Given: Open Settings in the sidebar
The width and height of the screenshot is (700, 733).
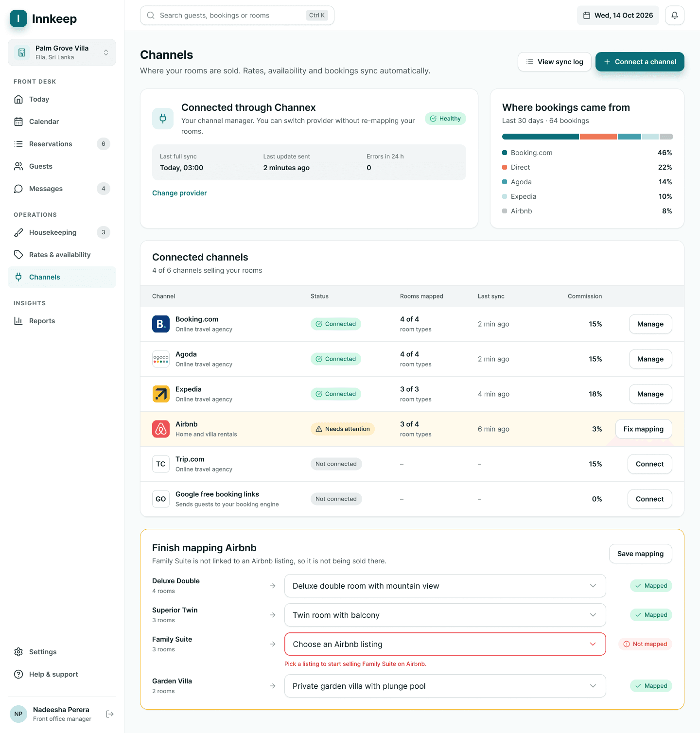Looking at the screenshot, I should pos(62,652).
